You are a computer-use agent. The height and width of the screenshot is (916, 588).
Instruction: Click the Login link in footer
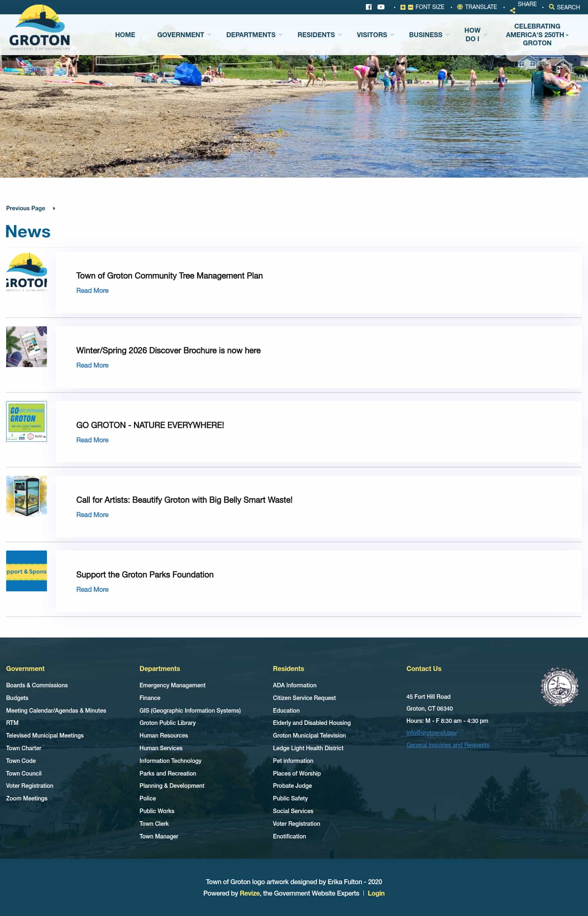pos(376,893)
